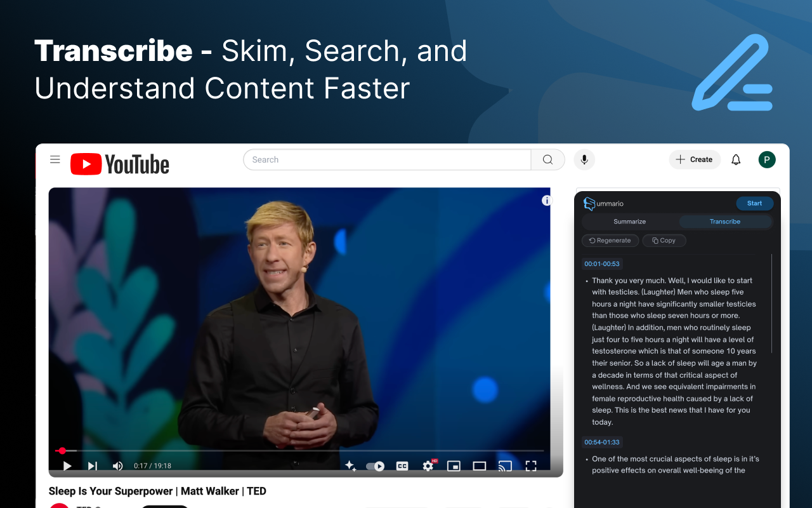The height and width of the screenshot is (508, 812).
Task: Open the player settings gear
Action: pyautogui.click(x=428, y=466)
